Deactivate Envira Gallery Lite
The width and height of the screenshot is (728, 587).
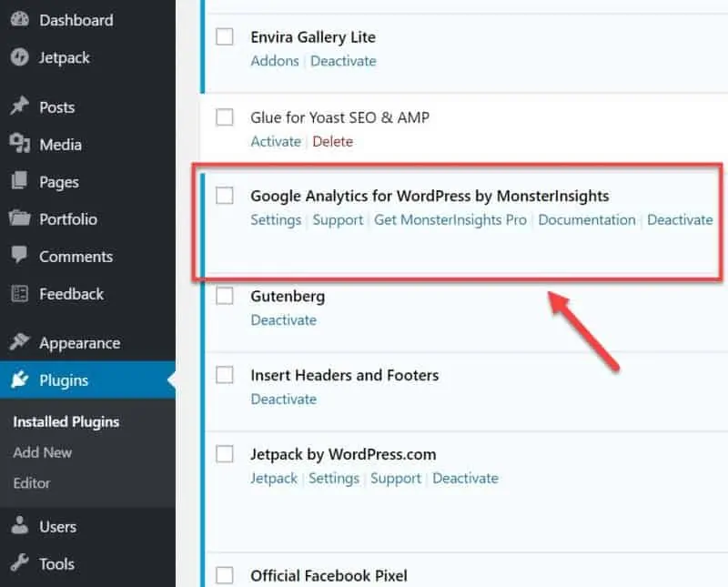click(x=343, y=61)
